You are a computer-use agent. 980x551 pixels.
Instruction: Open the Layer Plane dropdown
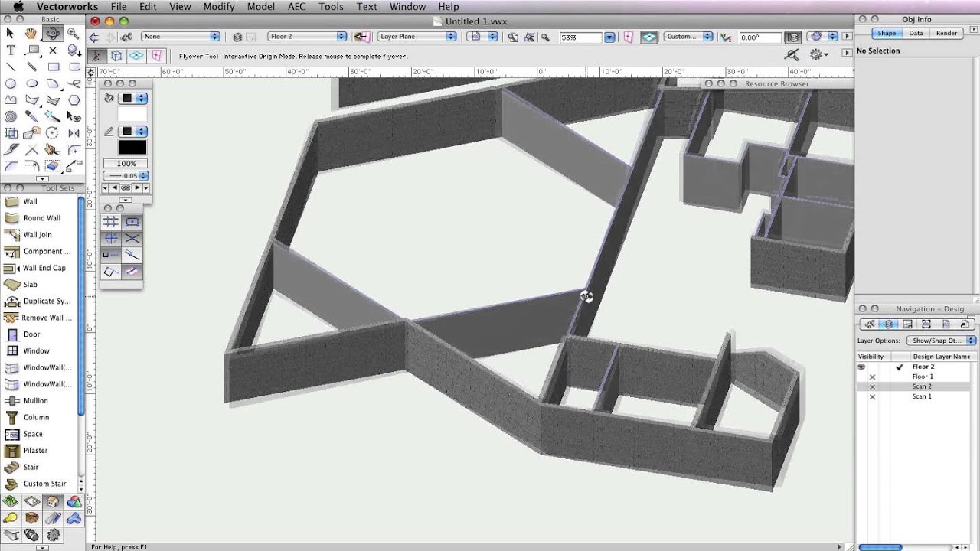[417, 37]
